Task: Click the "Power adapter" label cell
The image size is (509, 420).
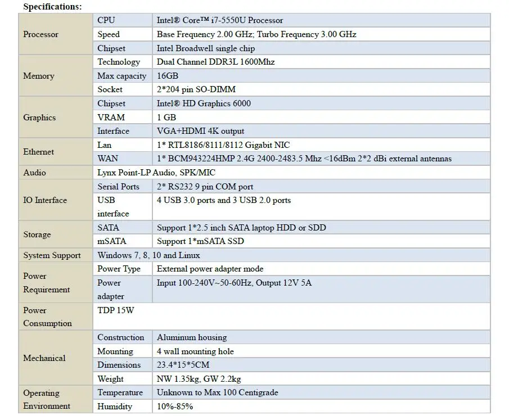Action: pos(123,290)
